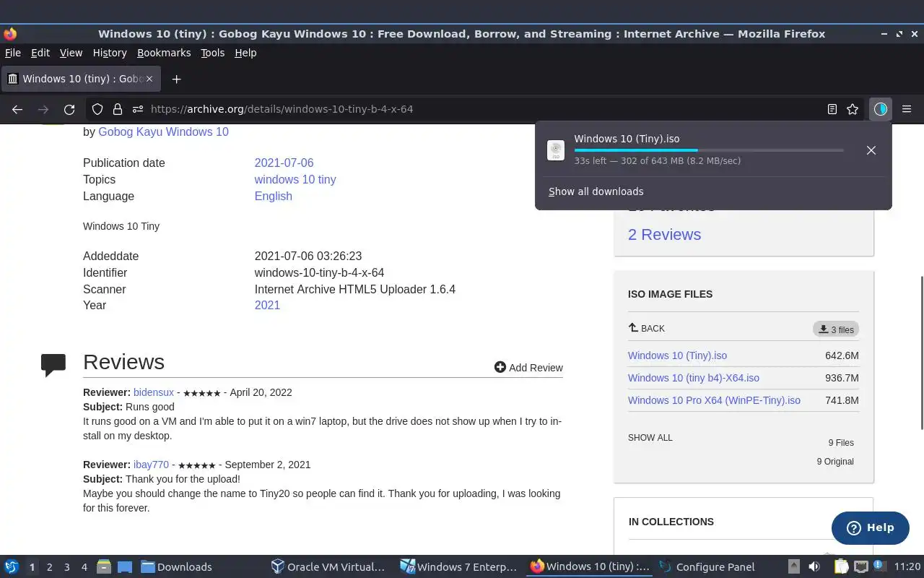
Task: Open the 2021-07-06 publication date link
Action: (x=284, y=163)
